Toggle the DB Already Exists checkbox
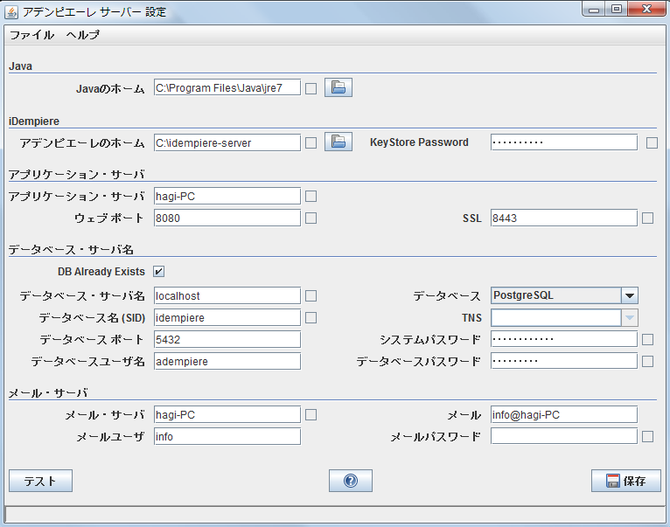Image resolution: width=670 pixels, height=527 pixels. [159, 271]
